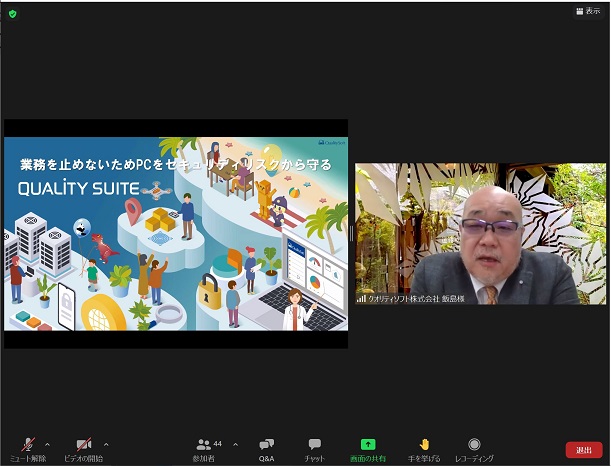The image size is (611, 466).
Task: Expand the participants options arrow
Action: tap(236, 444)
